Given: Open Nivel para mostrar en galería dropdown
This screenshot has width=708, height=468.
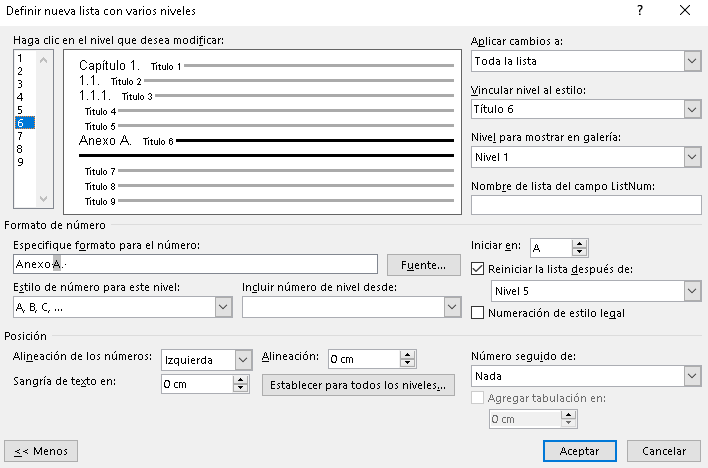Looking at the screenshot, I should pyautogui.click(x=692, y=157).
